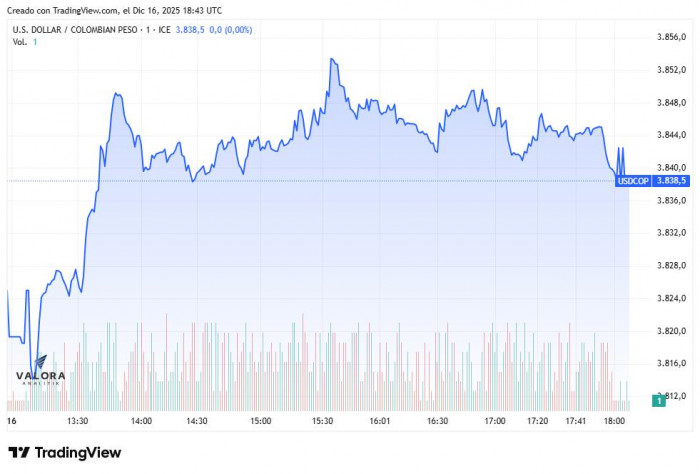Image resolution: width=700 pixels, height=474 pixels.
Task: Click the 18:00 time axis label
Action: click(x=614, y=422)
